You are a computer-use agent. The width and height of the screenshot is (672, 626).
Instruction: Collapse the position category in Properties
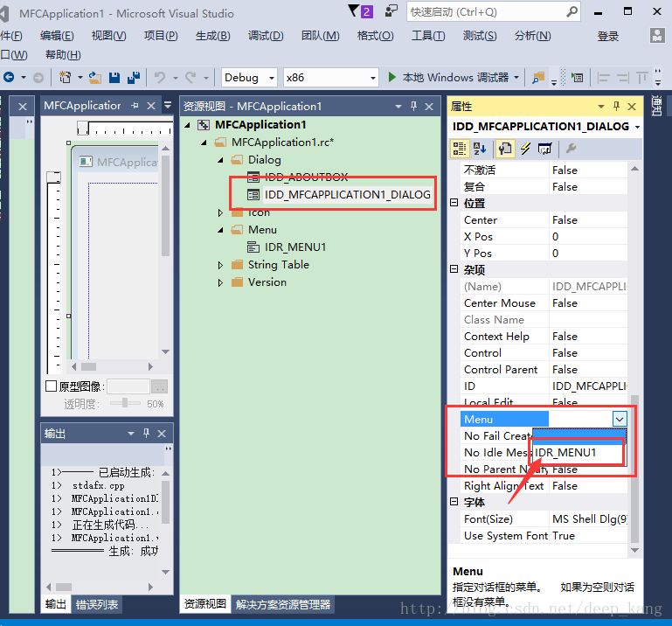(454, 203)
